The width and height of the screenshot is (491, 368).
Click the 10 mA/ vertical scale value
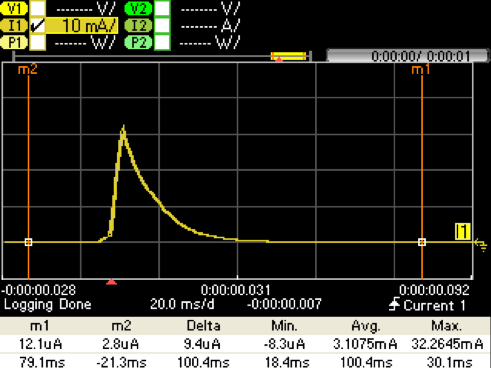coord(82,26)
